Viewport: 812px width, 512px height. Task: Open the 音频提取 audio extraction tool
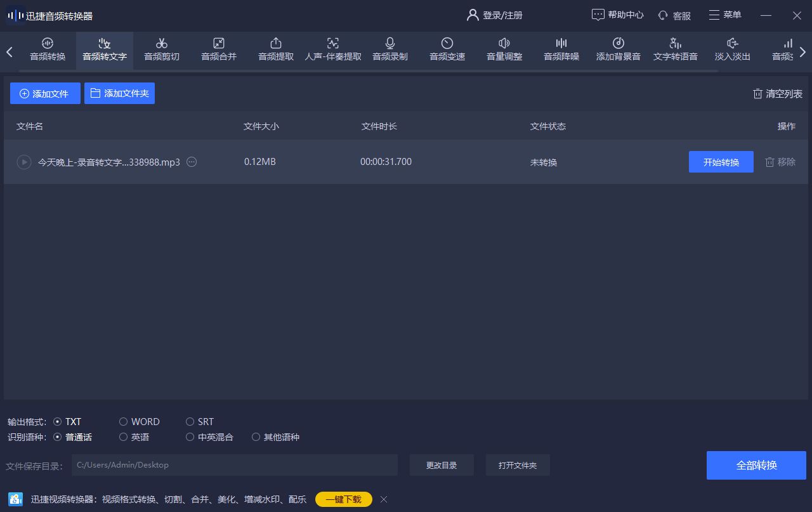276,49
